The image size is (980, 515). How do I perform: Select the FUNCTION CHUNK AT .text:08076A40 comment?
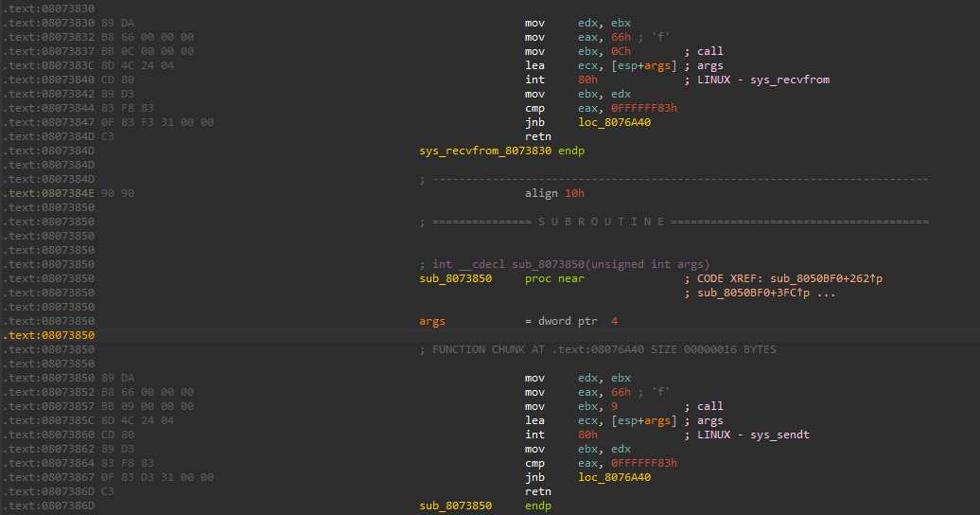[597, 349]
